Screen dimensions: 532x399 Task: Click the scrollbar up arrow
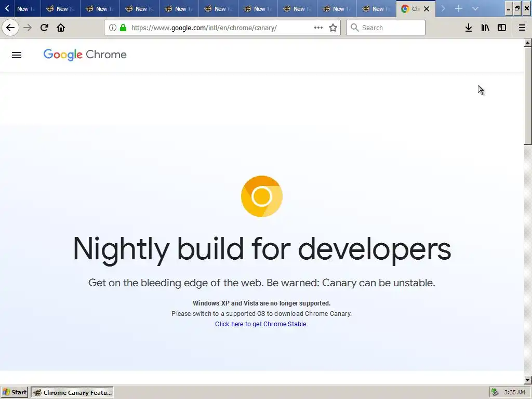click(528, 43)
